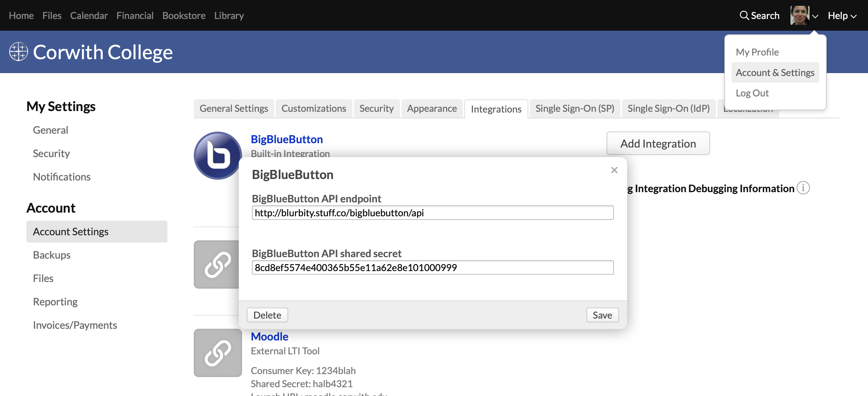
Task: Switch to the Customizations tab
Action: point(313,108)
